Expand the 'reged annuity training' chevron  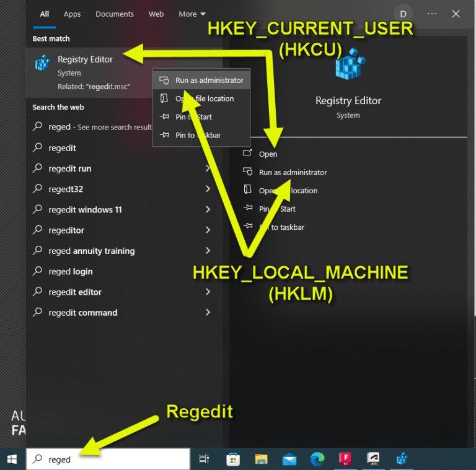tap(208, 250)
